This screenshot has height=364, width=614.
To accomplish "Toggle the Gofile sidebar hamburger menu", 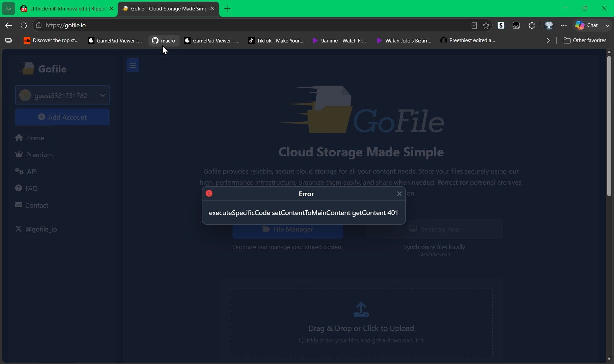I will [133, 65].
